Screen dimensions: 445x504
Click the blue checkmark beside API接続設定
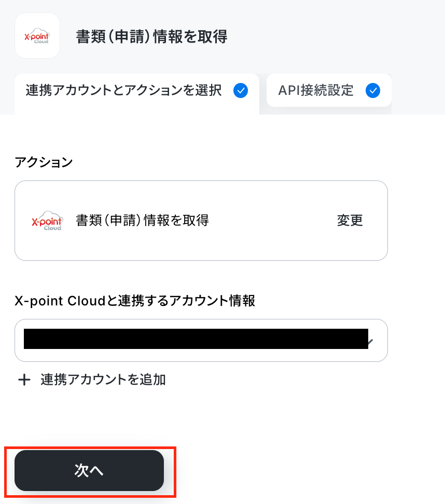(373, 90)
